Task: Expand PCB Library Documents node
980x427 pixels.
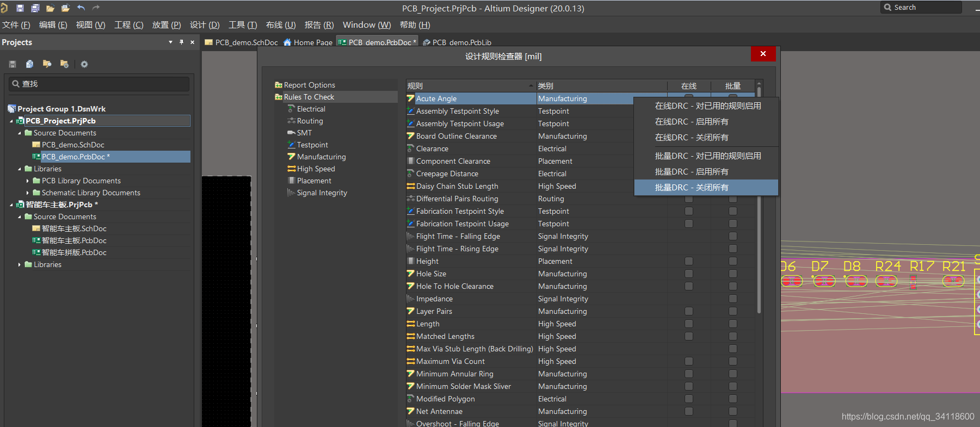Action: [x=28, y=181]
